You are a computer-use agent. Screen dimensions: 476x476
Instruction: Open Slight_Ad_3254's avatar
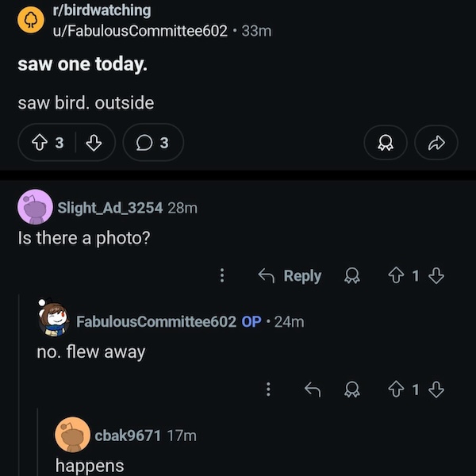pyautogui.click(x=34, y=208)
